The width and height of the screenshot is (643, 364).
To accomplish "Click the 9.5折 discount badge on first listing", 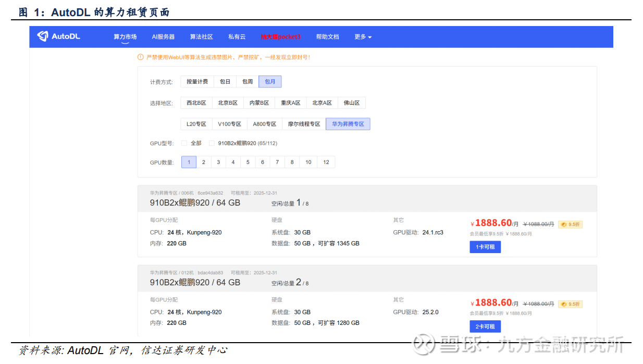I will pos(570,224).
